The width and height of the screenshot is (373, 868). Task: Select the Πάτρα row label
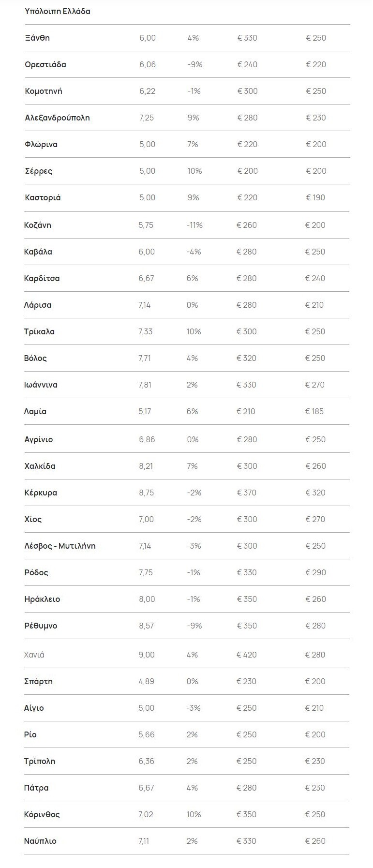tap(36, 788)
